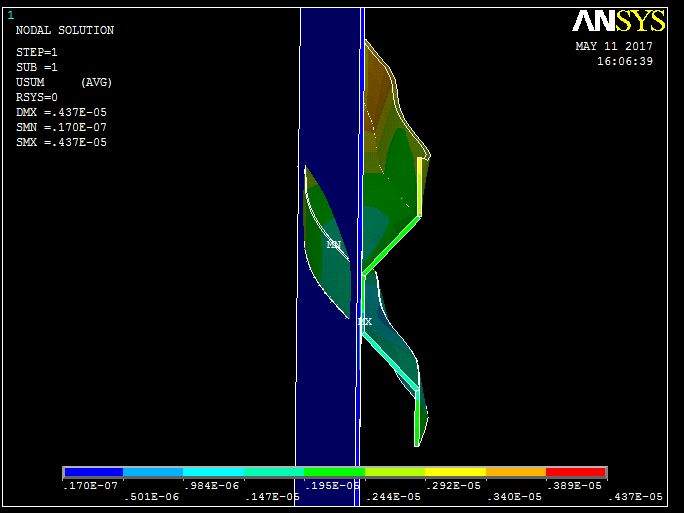Click the .170E-07 legend value
Image resolution: width=684 pixels, height=513 pixels.
pyautogui.click(x=91, y=486)
